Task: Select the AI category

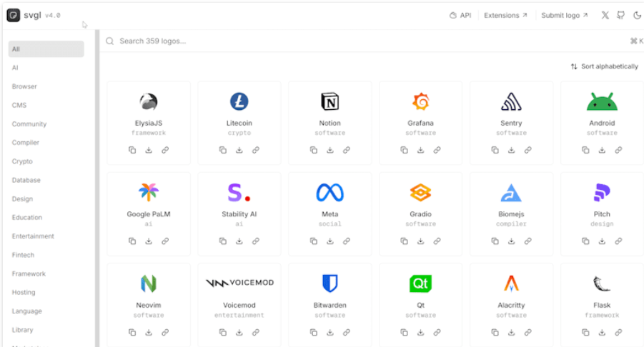Action: tap(15, 68)
